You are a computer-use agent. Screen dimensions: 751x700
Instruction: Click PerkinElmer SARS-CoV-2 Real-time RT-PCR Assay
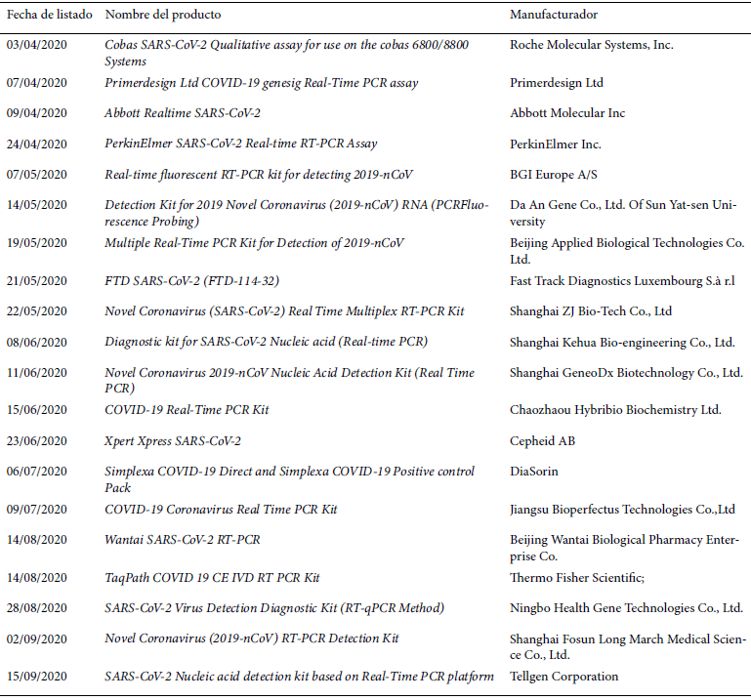(x=241, y=144)
